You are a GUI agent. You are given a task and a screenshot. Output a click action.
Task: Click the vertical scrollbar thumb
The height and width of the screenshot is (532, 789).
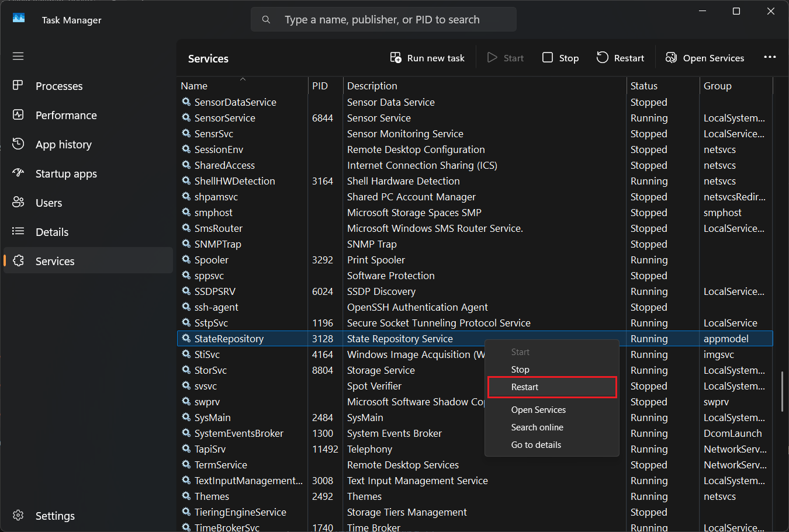point(782,390)
